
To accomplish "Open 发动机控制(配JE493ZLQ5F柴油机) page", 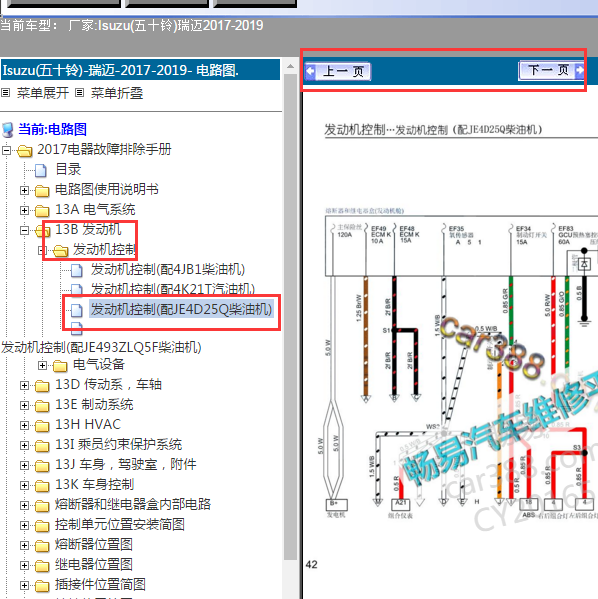I will (101, 347).
